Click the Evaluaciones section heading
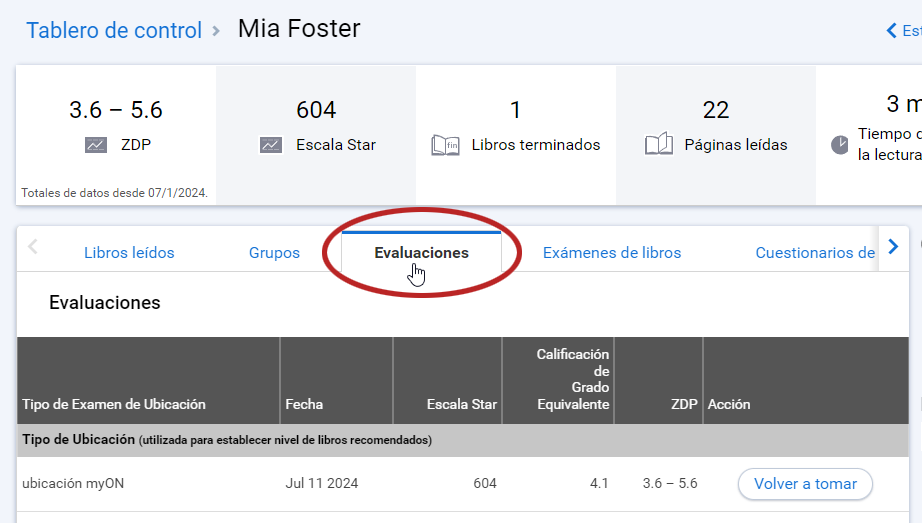The width and height of the screenshot is (922, 523). tap(105, 302)
